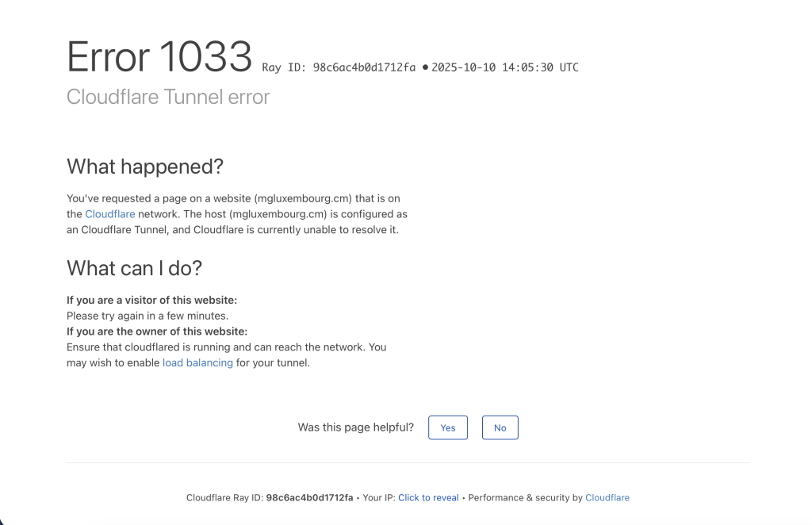
Task: Click 'If you are the owner of this website' text
Action: [x=157, y=331]
